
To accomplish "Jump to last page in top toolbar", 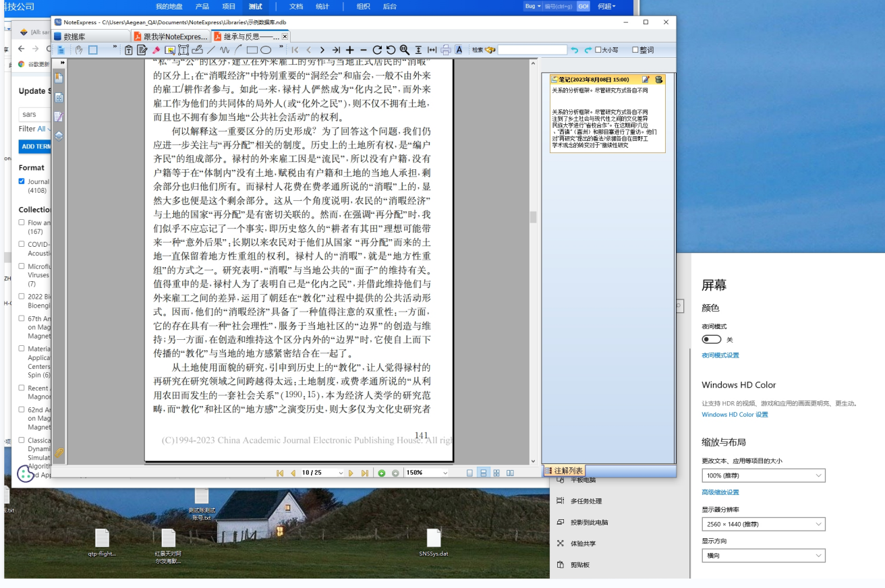I will [x=336, y=50].
